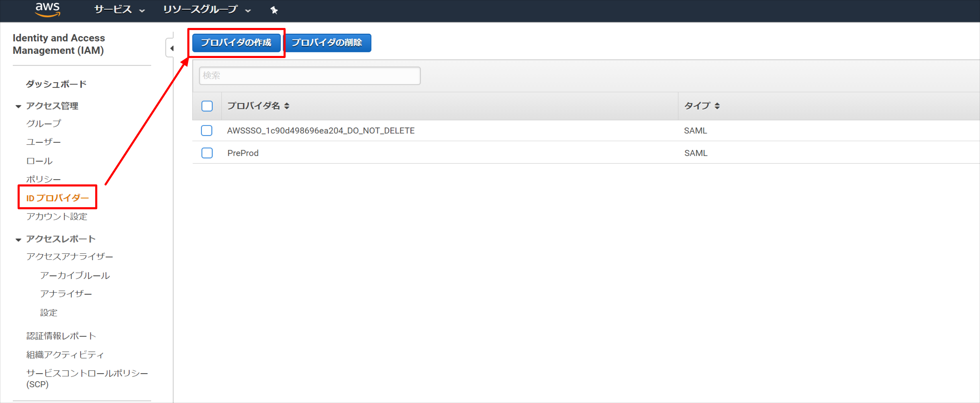Collapse the アクセス管理 section
The image size is (980, 403).
click(18, 106)
